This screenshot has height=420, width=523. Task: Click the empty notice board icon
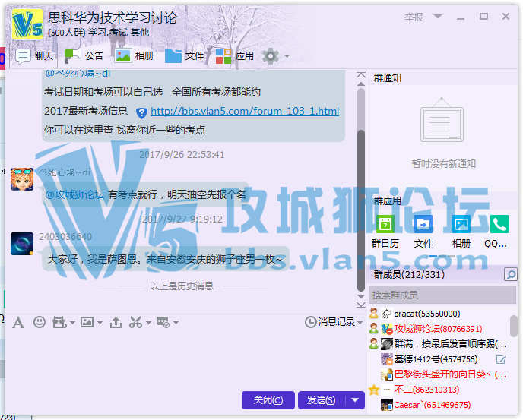coord(442,120)
